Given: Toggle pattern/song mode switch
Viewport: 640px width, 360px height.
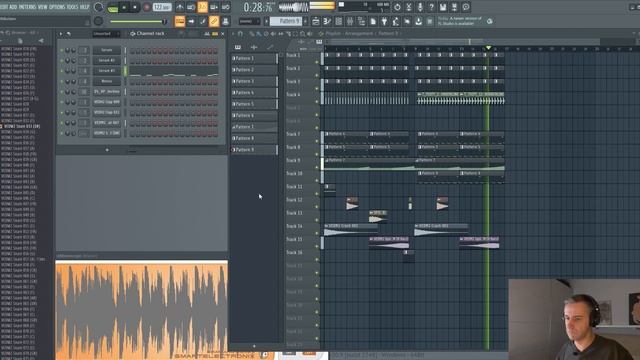Looking at the screenshot, I should point(113,7).
